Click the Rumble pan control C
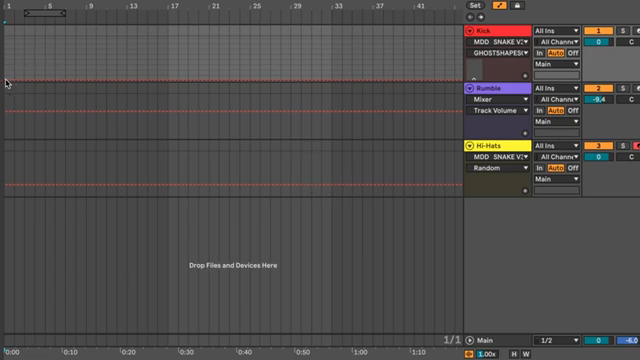 (x=629, y=100)
